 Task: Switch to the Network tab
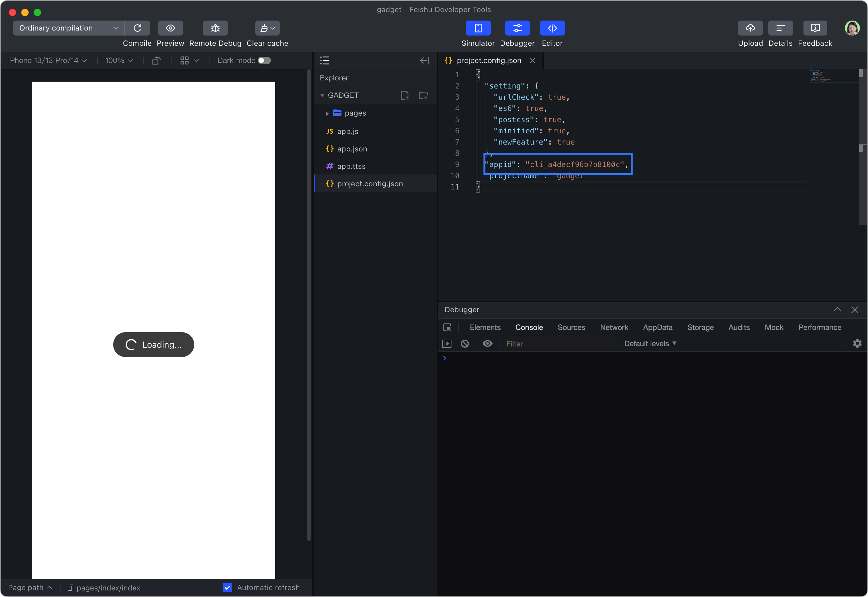(x=614, y=327)
